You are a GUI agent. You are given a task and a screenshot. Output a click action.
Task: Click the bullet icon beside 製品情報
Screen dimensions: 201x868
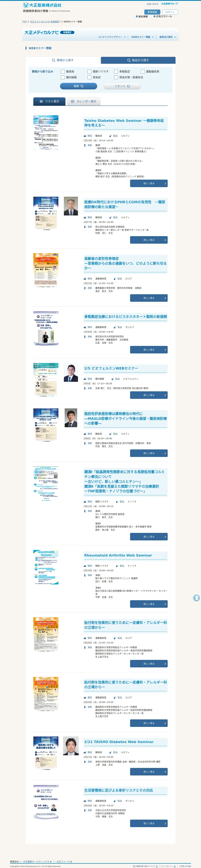[x=137, y=16]
